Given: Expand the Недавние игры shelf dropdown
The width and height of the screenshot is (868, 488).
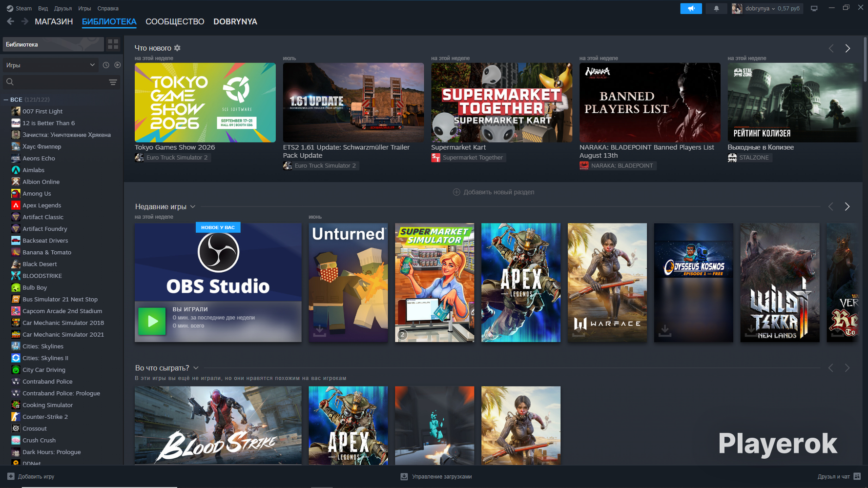Looking at the screenshot, I should pos(193,206).
